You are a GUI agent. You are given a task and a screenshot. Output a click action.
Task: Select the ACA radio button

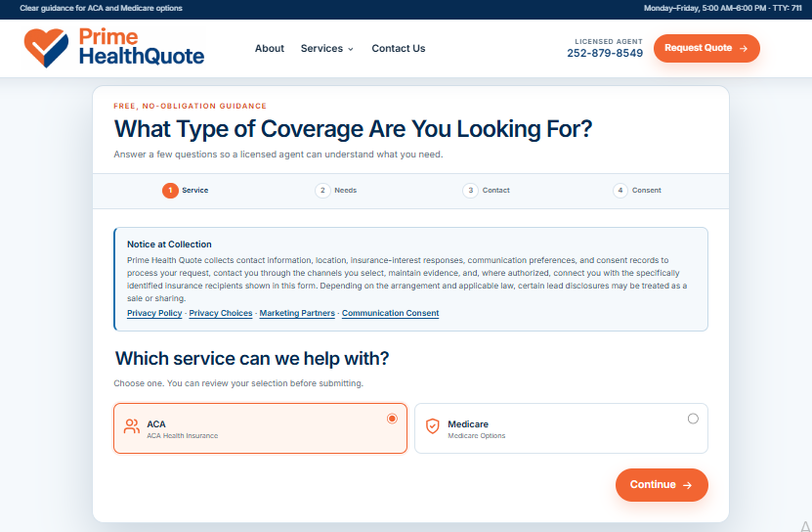coord(392,419)
